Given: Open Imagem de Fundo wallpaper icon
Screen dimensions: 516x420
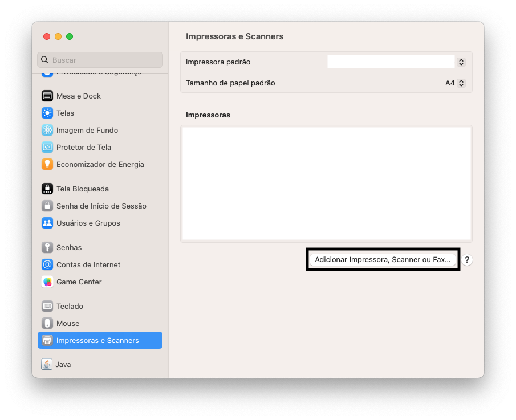Looking at the screenshot, I should (x=47, y=130).
